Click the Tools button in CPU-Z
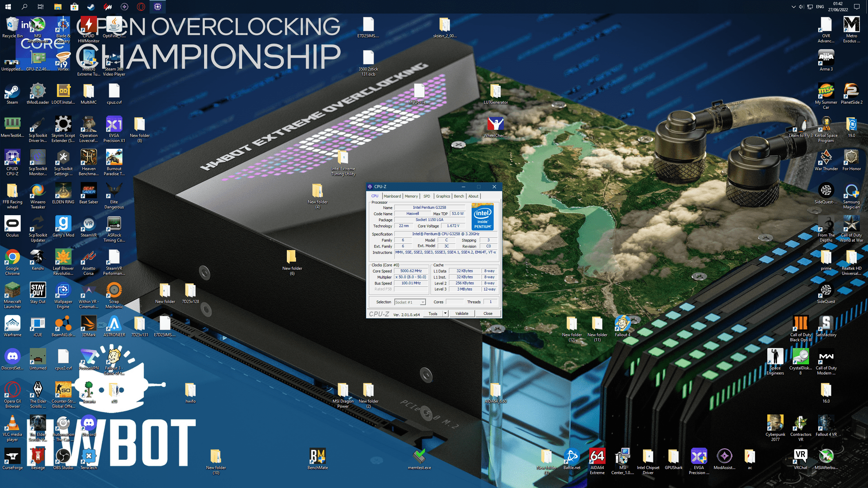Screen dimensions: 868x488 [433, 314]
